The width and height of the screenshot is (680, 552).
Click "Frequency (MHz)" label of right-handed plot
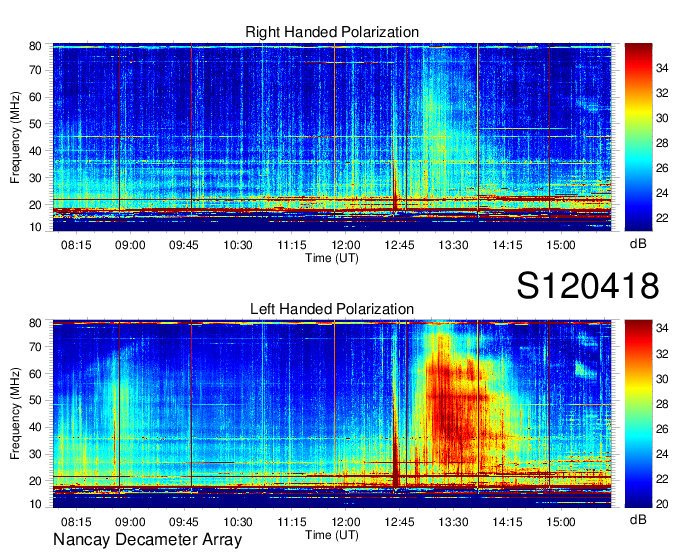(15, 137)
